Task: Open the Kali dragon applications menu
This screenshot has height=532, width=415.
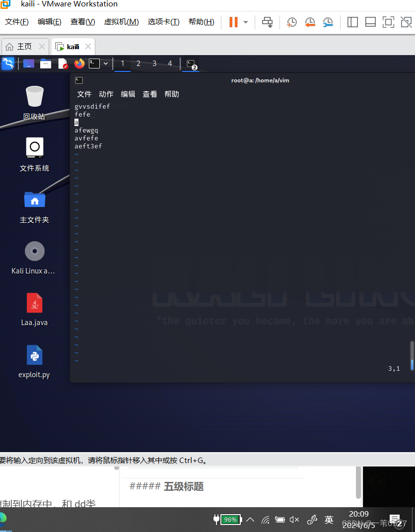Action: coord(8,64)
